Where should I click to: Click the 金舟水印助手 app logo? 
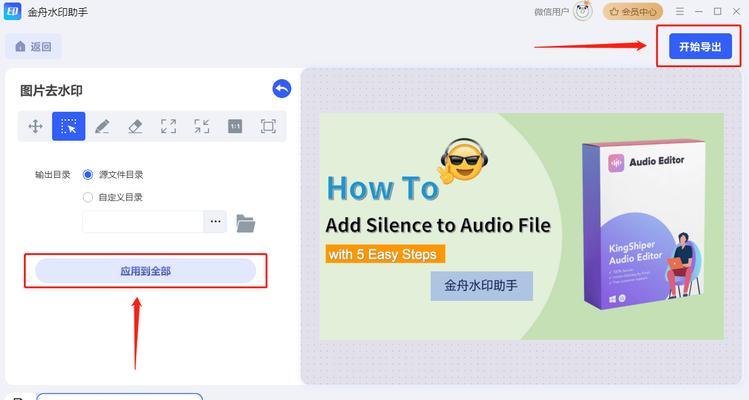[12, 11]
